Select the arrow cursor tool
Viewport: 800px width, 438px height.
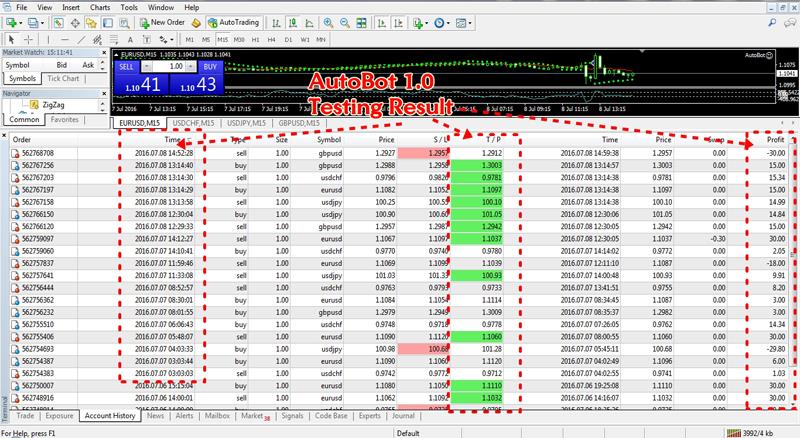click(12, 39)
